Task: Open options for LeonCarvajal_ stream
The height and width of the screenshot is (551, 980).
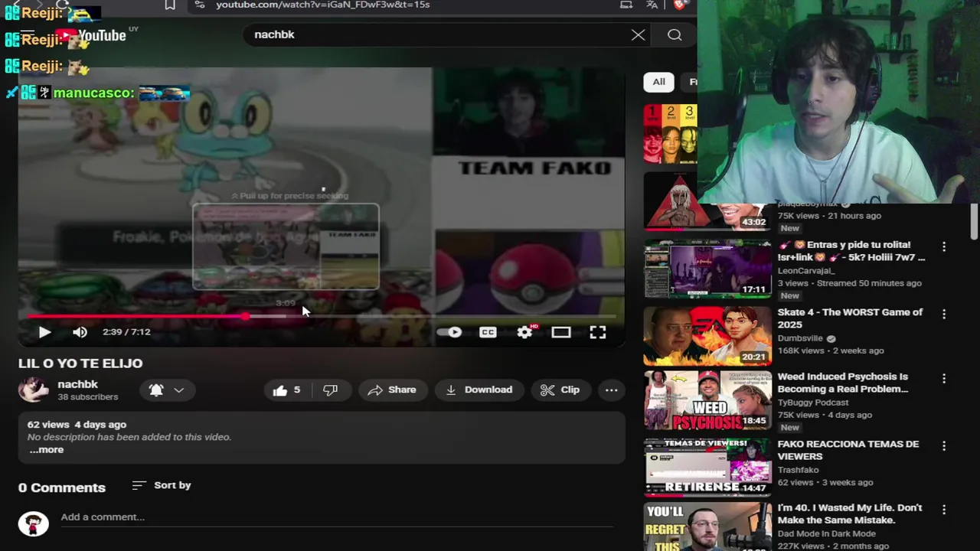Action: pyautogui.click(x=944, y=246)
